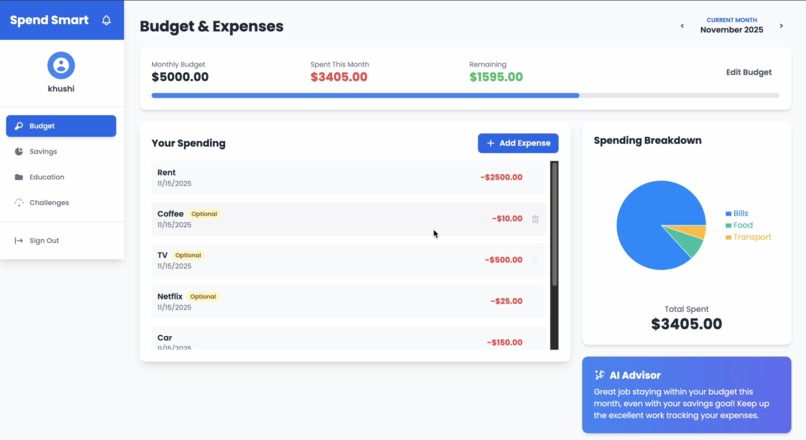The height and width of the screenshot is (440, 806).
Task: Click Edit Budget
Action: click(x=748, y=72)
